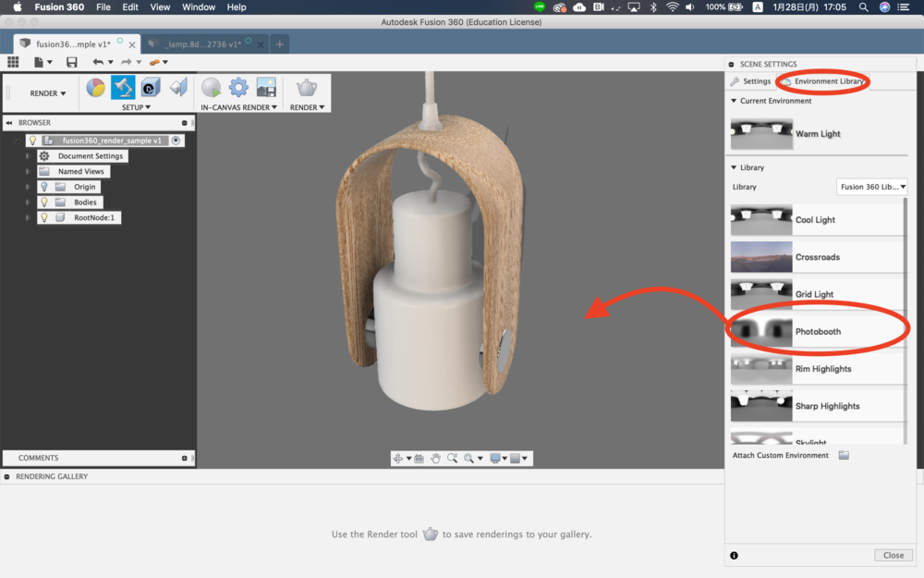
Task: Select the Pan hand tool in navigation bar
Action: (435, 458)
